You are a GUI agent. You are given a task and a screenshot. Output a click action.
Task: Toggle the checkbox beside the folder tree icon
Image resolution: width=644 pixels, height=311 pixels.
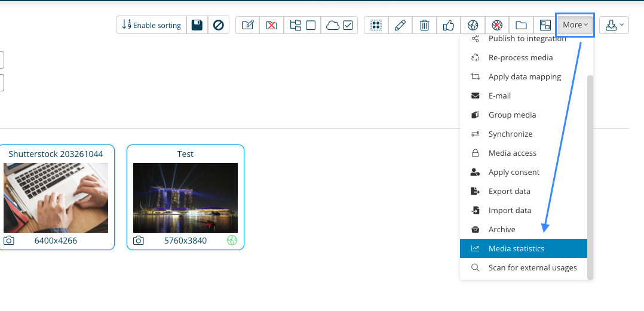(x=311, y=26)
